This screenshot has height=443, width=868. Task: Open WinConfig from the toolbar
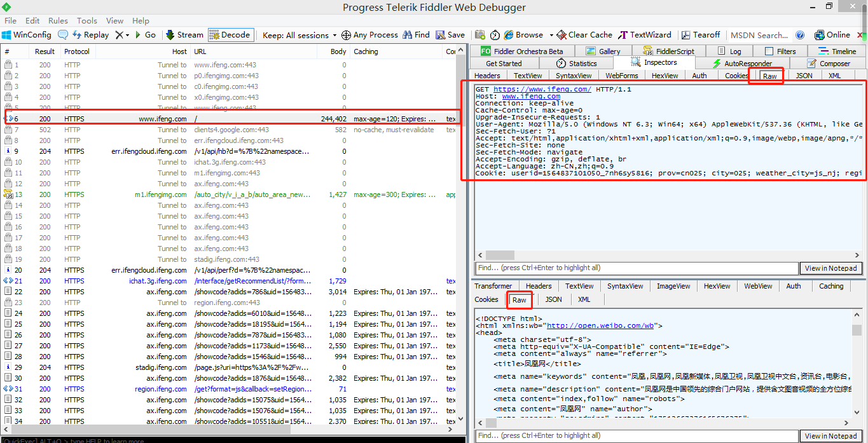click(x=26, y=35)
